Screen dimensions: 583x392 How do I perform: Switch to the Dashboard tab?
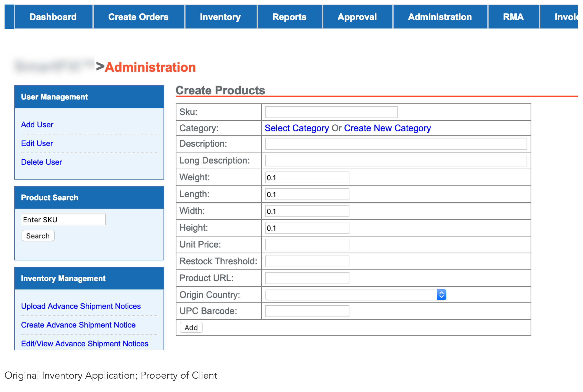[53, 17]
